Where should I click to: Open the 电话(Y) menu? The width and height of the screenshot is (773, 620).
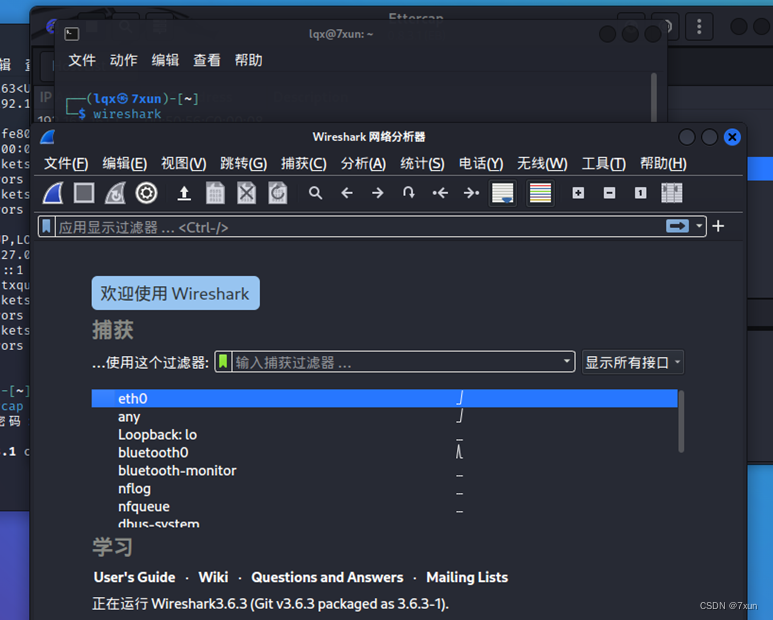[x=481, y=164]
